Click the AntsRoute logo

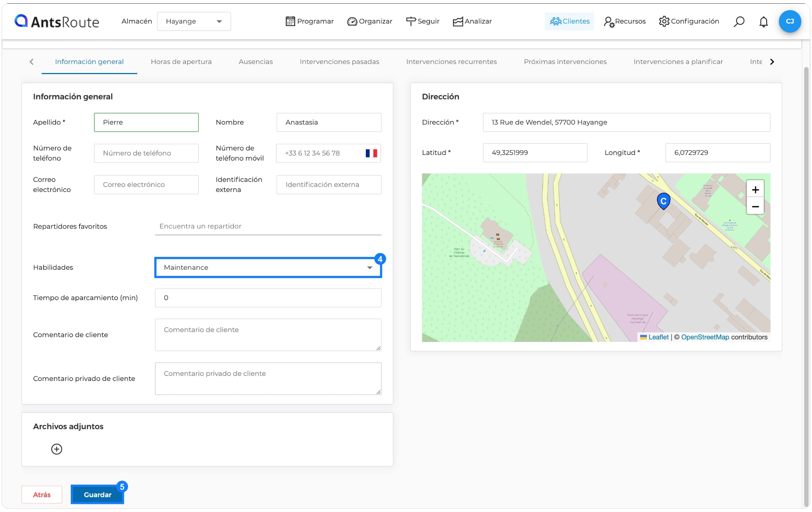(x=57, y=21)
